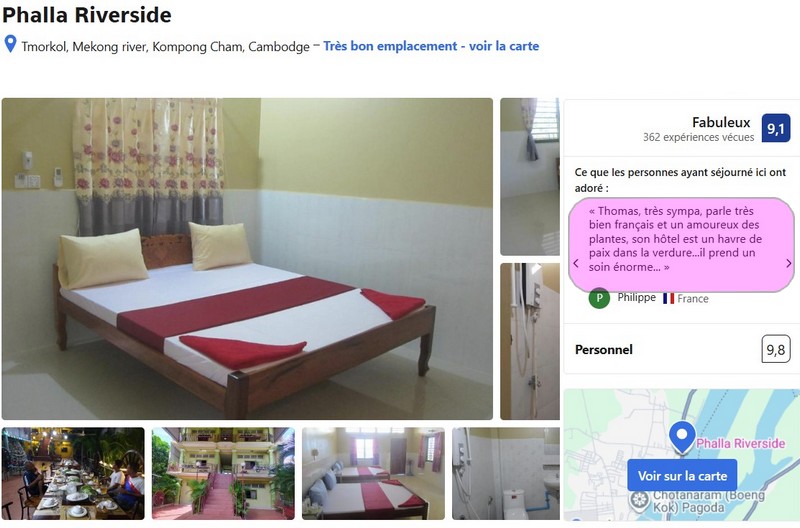
Task: Open the bathroom with toilet thumbnail
Action: pos(506,473)
